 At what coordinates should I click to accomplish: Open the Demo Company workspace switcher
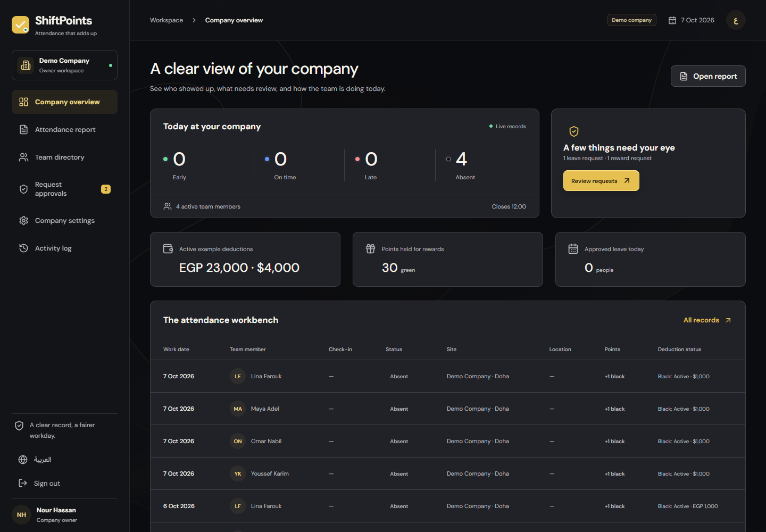[x=64, y=65]
